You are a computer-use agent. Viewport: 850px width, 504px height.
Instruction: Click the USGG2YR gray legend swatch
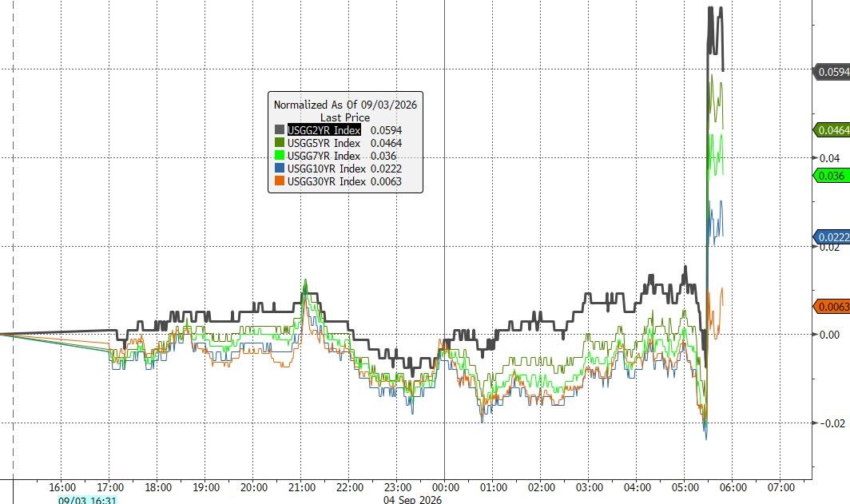tap(279, 130)
